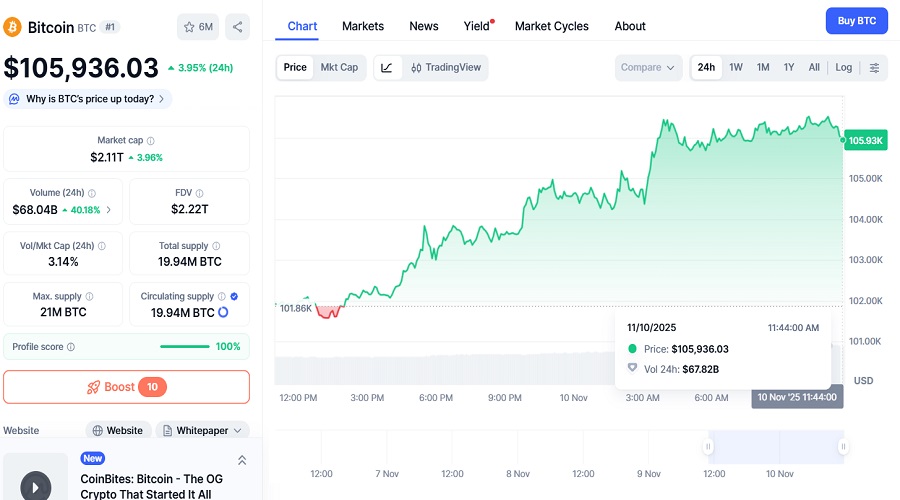Screen dimensions: 900x500
Task: Open the Market Cycles tab
Action: coord(552,26)
